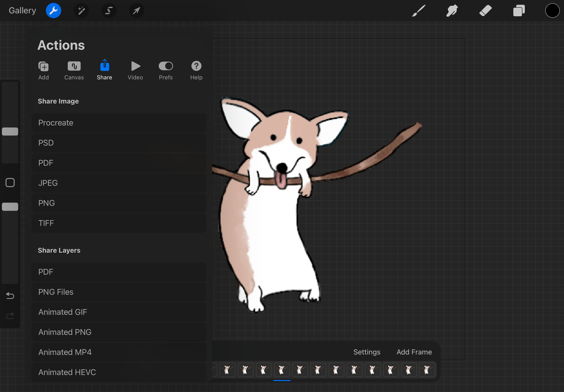564x392 pixels.
Task: Tap the square modify button on sidebar
Action: coord(10,182)
